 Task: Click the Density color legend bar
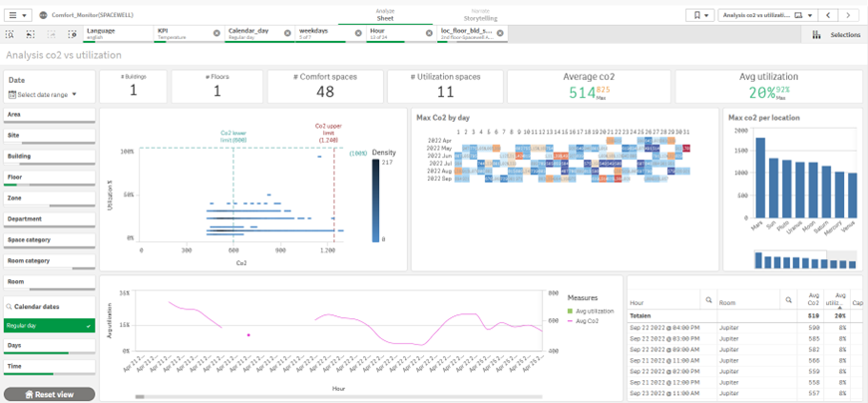pos(376,201)
